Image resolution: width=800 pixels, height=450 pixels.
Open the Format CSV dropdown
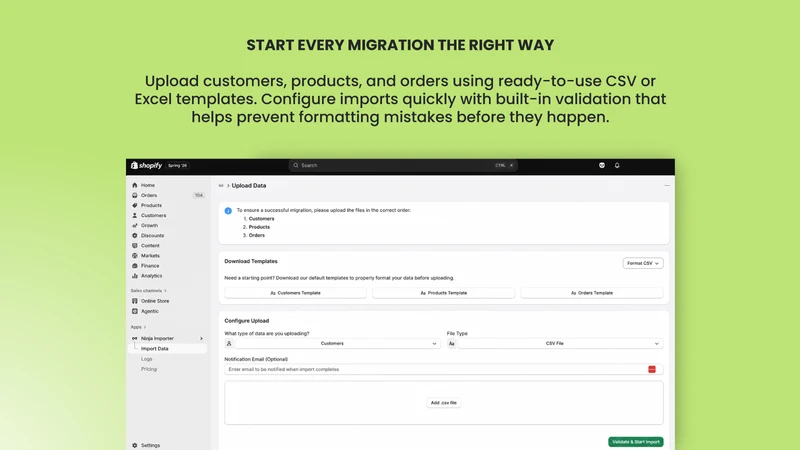(x=643, y=263)
